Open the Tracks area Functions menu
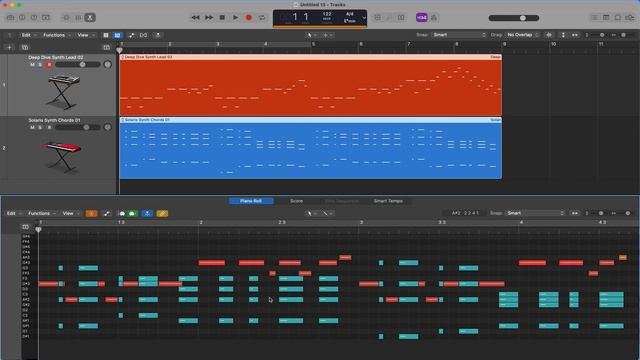This screenshot has width=640, height=360. click(x=57, y=35)
